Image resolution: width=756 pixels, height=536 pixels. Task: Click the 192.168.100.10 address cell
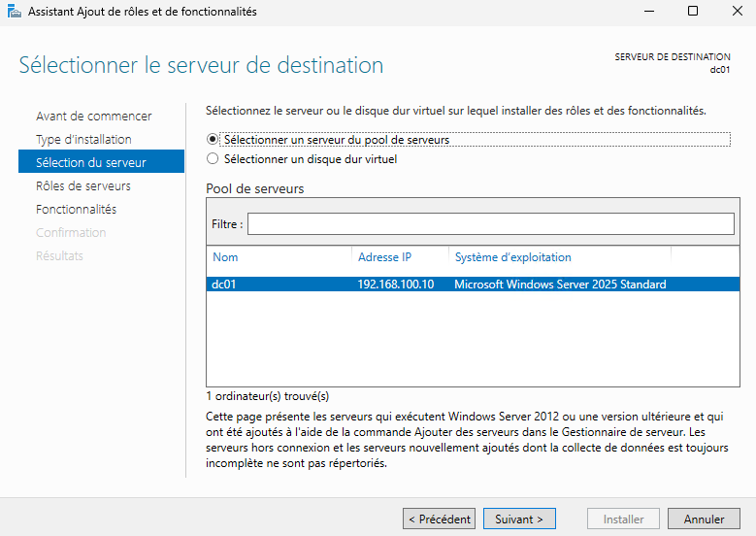click(396, 285)
